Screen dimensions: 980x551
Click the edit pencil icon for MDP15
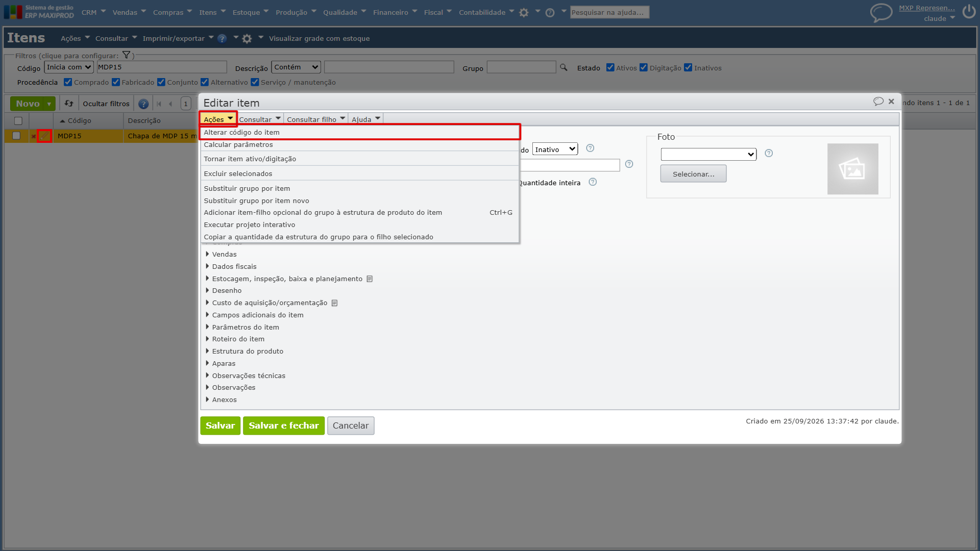pyautogui.click(x=44, y=136)
